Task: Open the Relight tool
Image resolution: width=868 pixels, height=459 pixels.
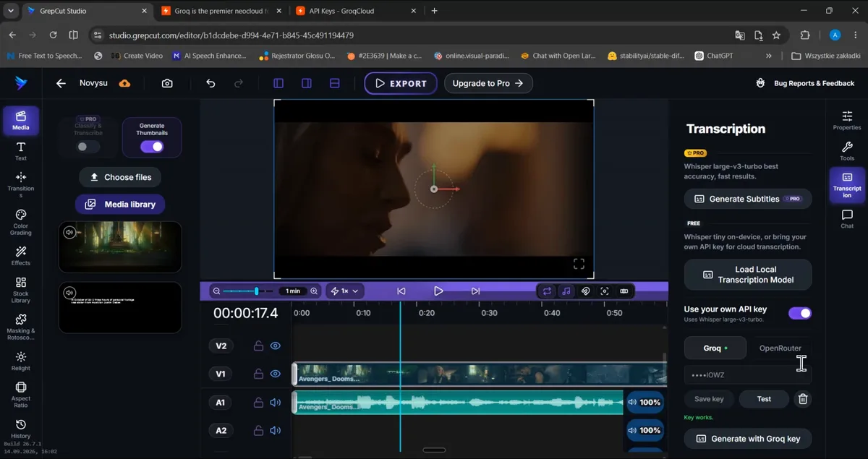Action: 21,360
